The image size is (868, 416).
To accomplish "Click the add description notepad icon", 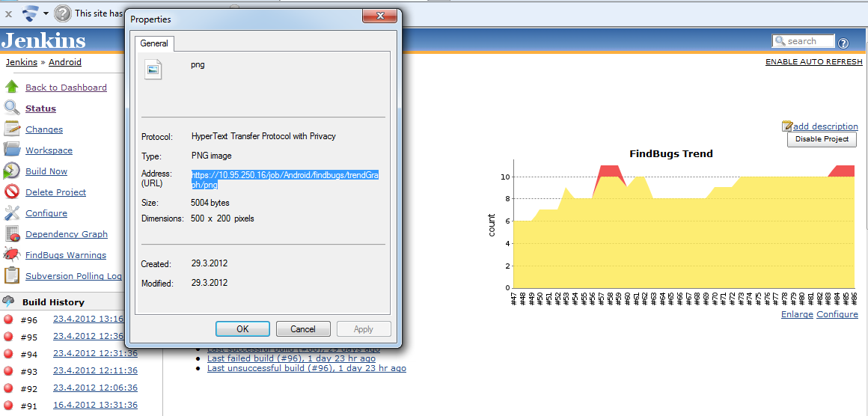I will (x=787, y=126).
